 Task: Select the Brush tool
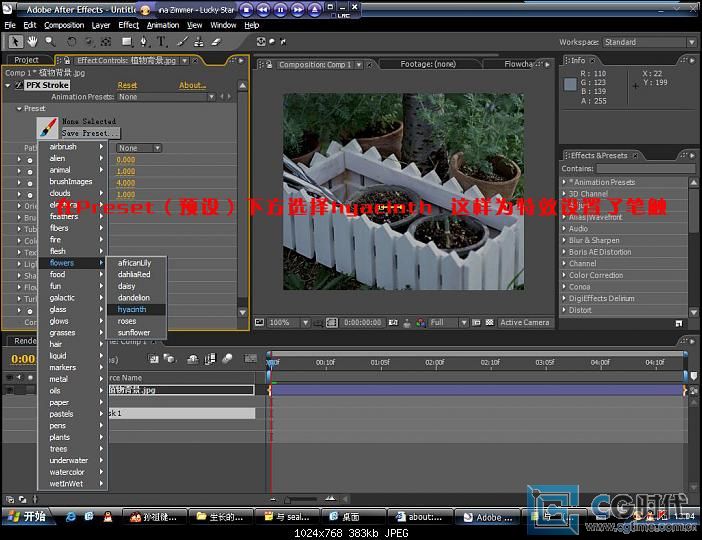tap(182, 42)
